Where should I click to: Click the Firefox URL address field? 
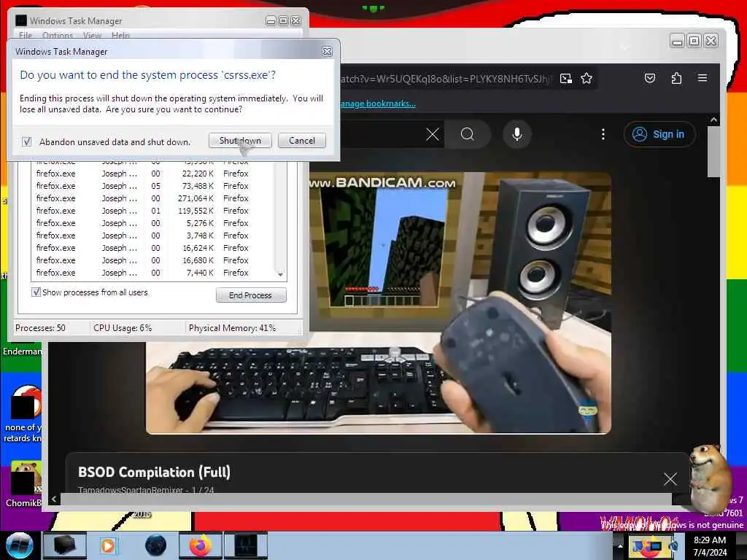point(446,79)
